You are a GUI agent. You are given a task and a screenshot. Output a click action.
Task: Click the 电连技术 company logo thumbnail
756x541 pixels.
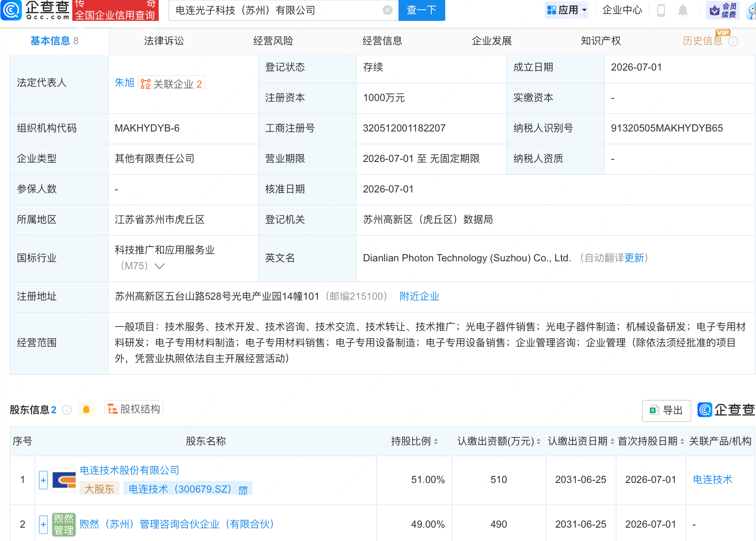tap(64, 480)
